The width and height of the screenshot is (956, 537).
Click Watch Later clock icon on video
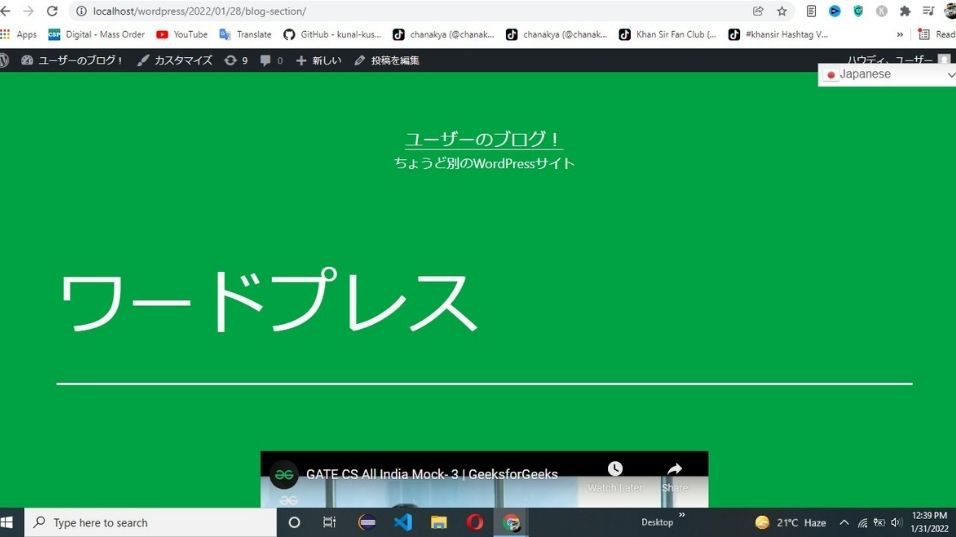coord(615,469)
